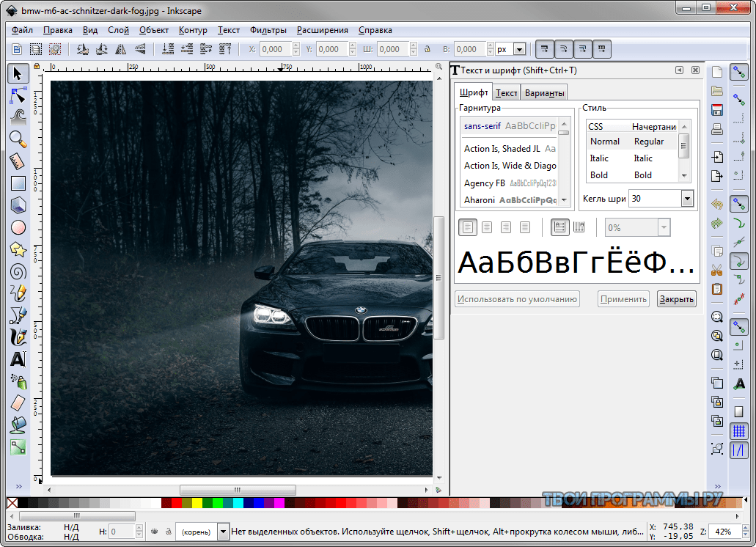Choose Bold style in style list

coord(633,175)
